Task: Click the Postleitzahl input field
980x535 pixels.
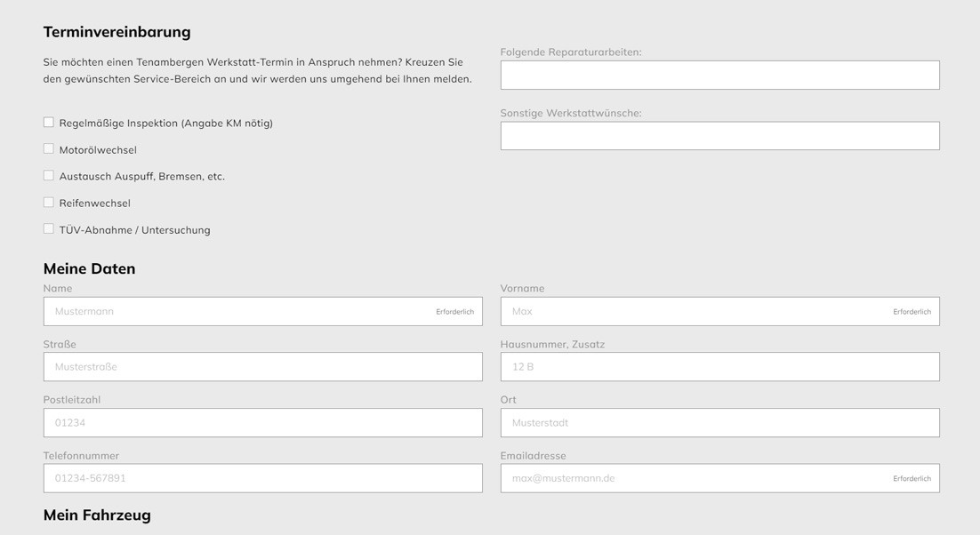Action: 262,423
